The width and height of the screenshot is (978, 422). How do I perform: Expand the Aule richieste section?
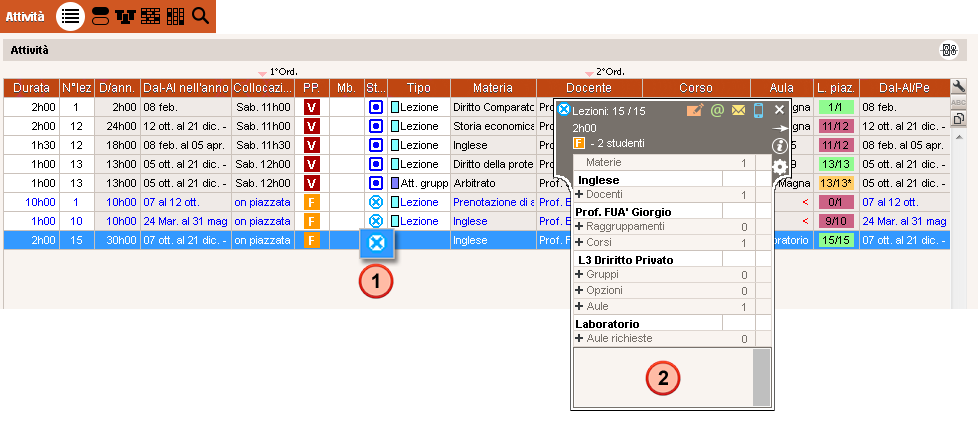580,338
